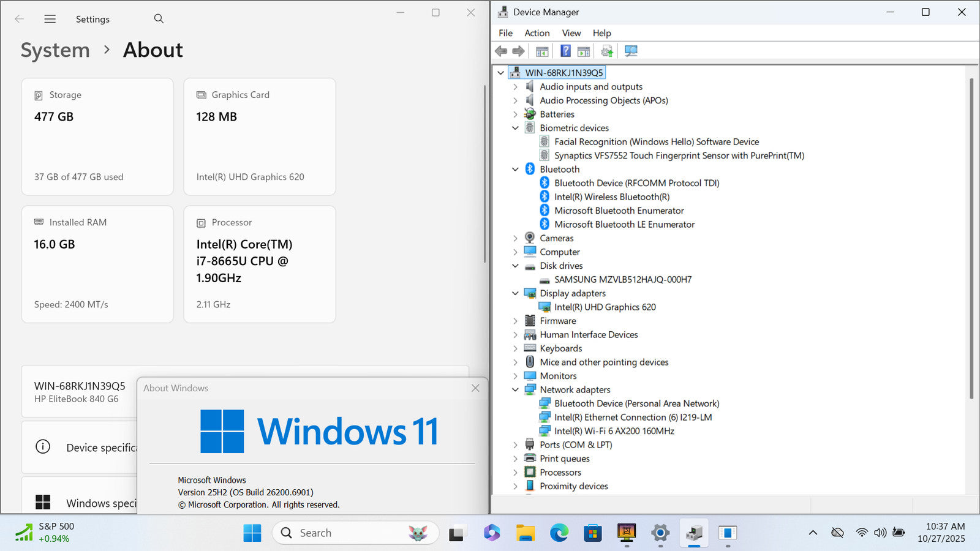Image resolution: width=980 pixels, height=551 pixels.
Task: Open the View menu in Device Manager
Action: point(571,33)
